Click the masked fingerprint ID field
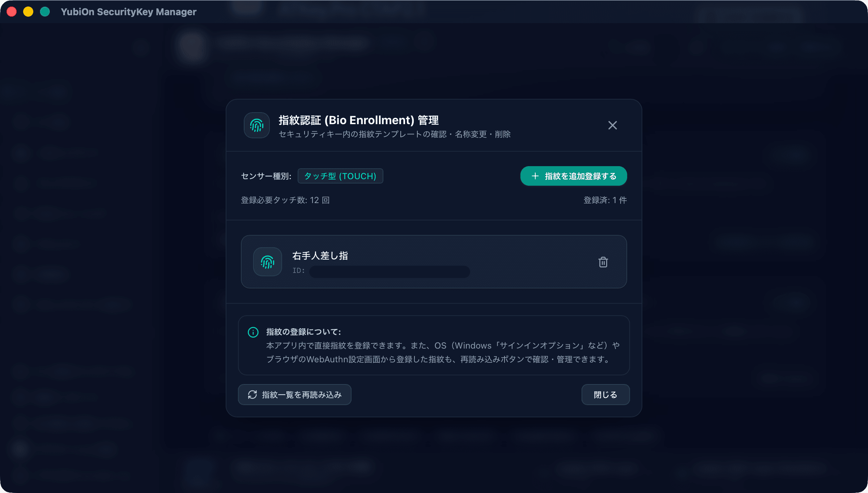868x493 pixels. click(390, 271)
